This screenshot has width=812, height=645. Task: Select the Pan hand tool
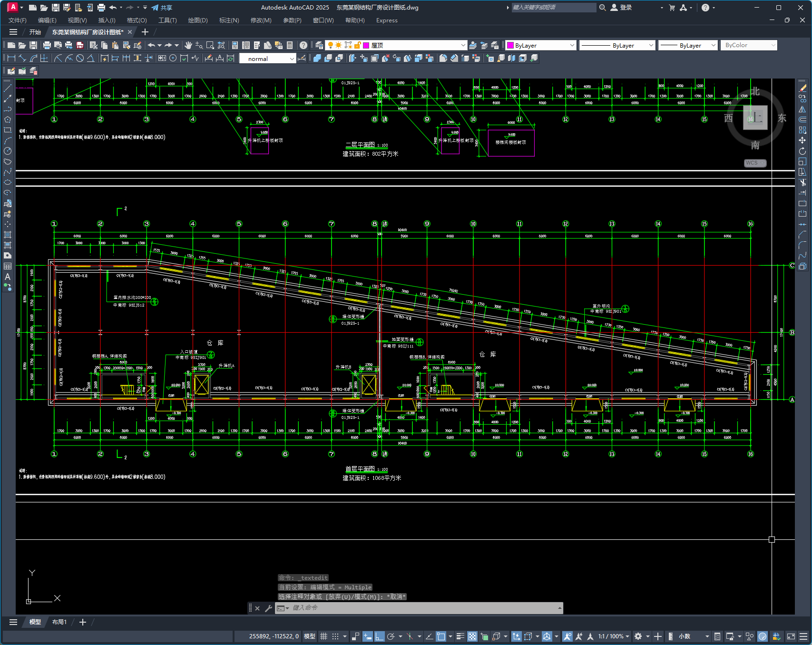[188, 45]
